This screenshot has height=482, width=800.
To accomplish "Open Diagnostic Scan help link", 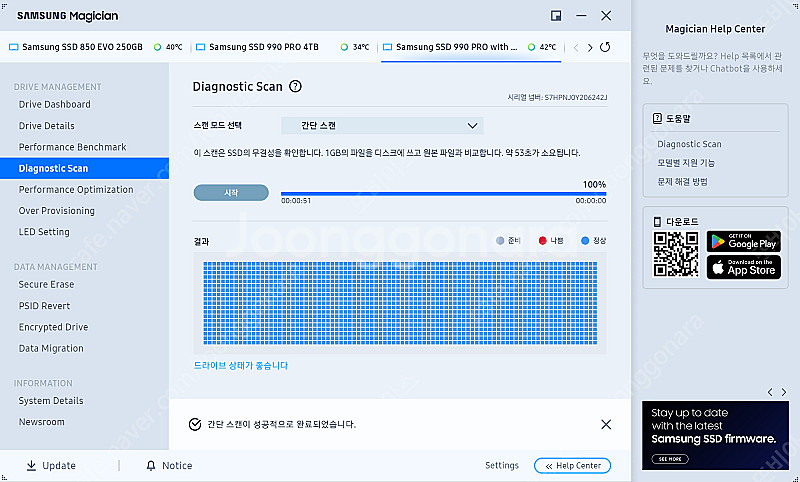I will tap(689, 144).
